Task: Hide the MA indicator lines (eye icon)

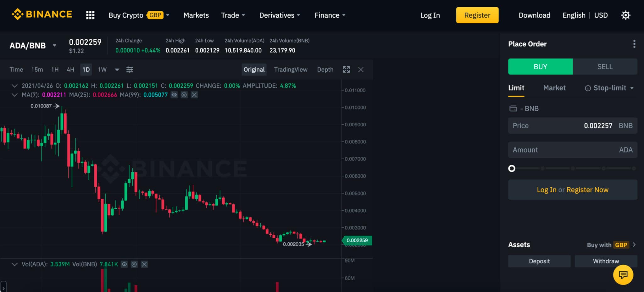Action: pos(174,95)
